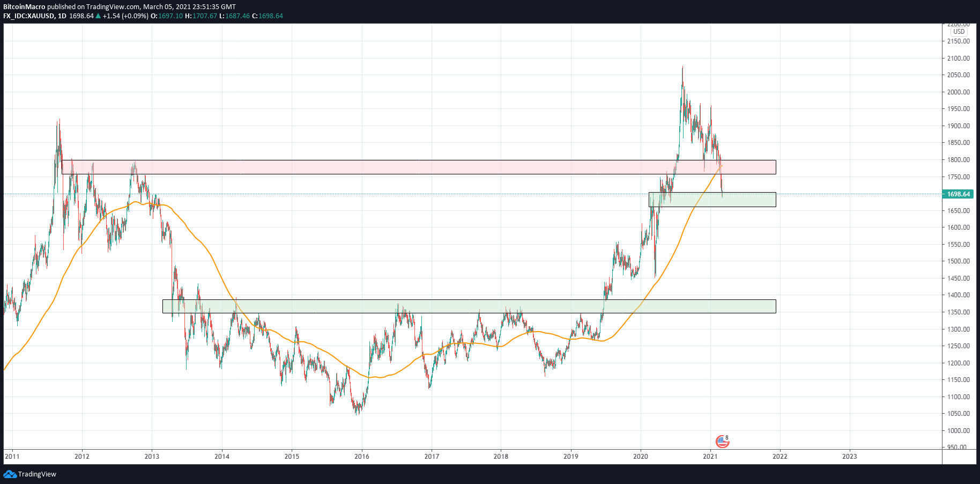Screen dimensions: 980x484
Task: Click the close value C:1698.64
Action: point(268,16)
